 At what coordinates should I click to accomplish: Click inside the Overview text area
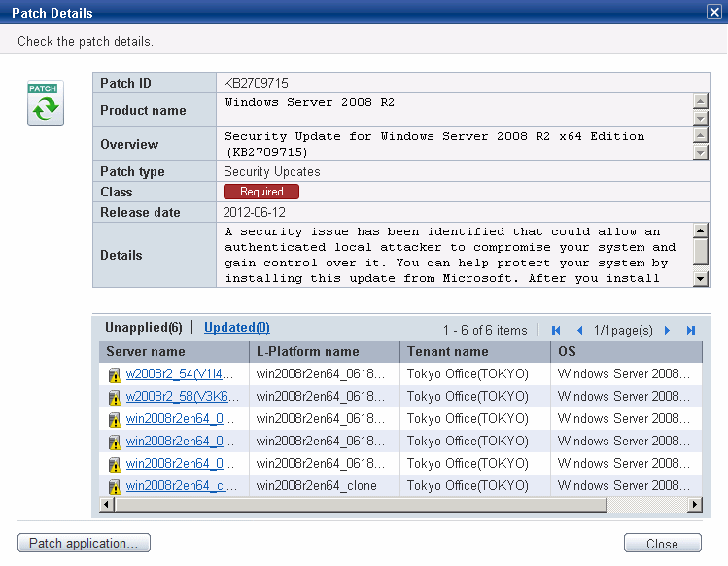tap(455, 144)
